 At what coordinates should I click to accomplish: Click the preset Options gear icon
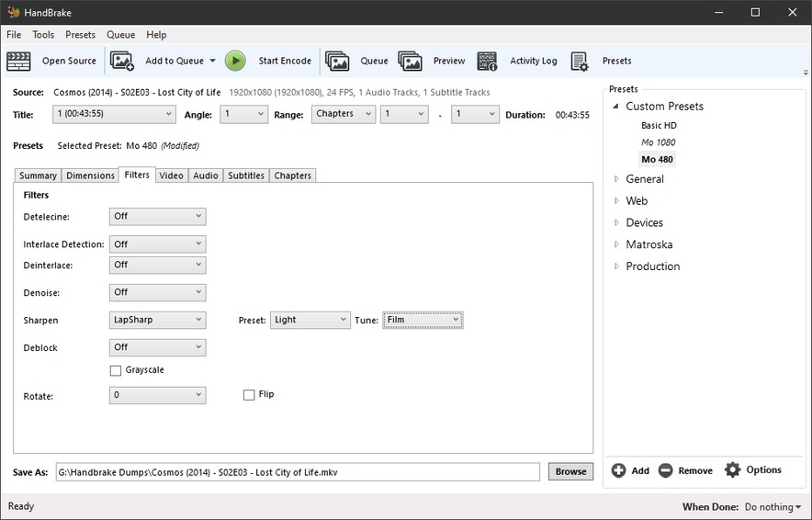tap(732, 469)
